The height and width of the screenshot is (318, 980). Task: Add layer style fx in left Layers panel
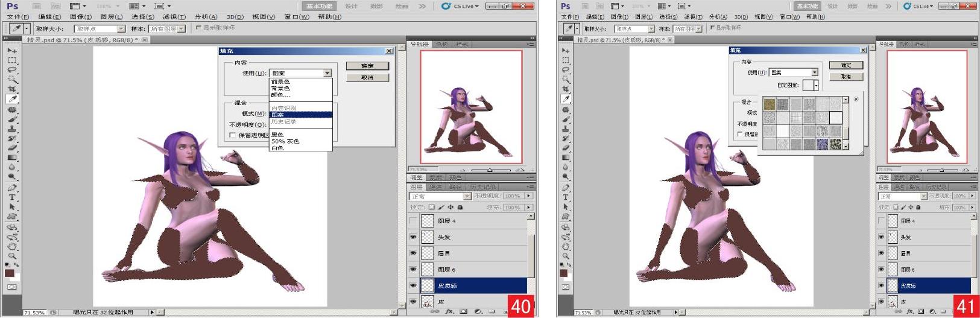[449, 312]
